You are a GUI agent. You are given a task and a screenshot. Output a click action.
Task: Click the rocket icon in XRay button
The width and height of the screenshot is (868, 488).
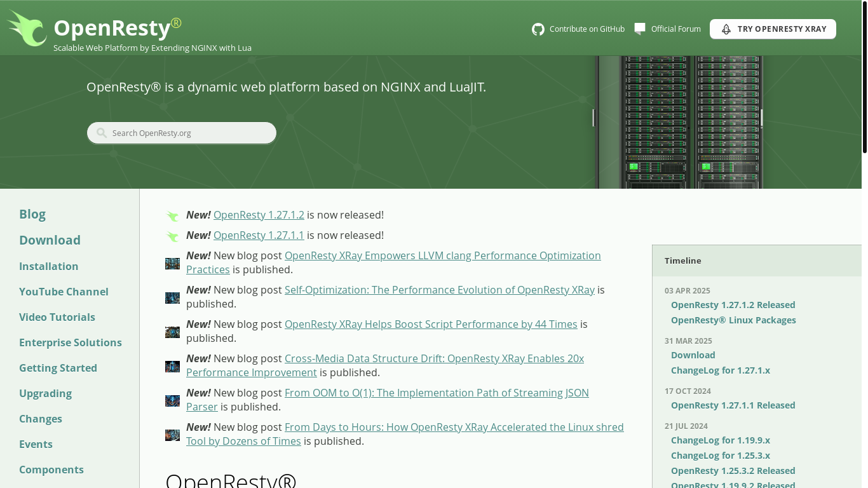coord(726,29)
